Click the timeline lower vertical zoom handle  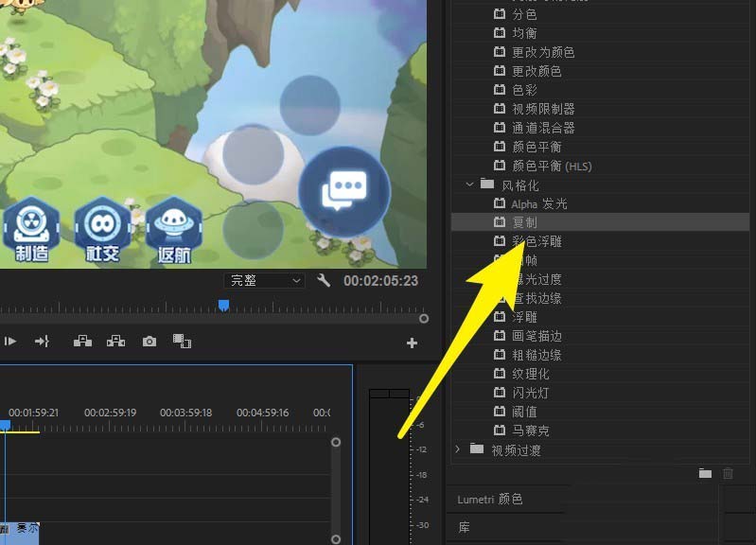coord(336,538)
